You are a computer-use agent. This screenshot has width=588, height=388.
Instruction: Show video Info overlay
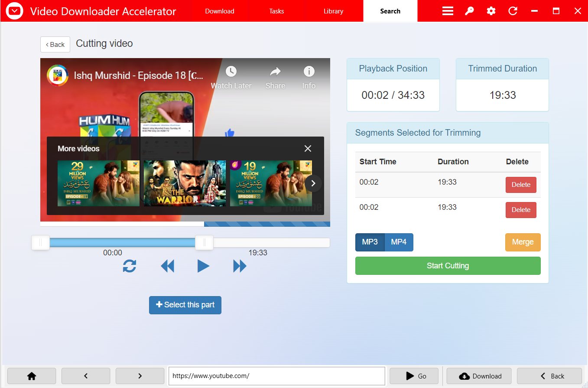(309, 76)
